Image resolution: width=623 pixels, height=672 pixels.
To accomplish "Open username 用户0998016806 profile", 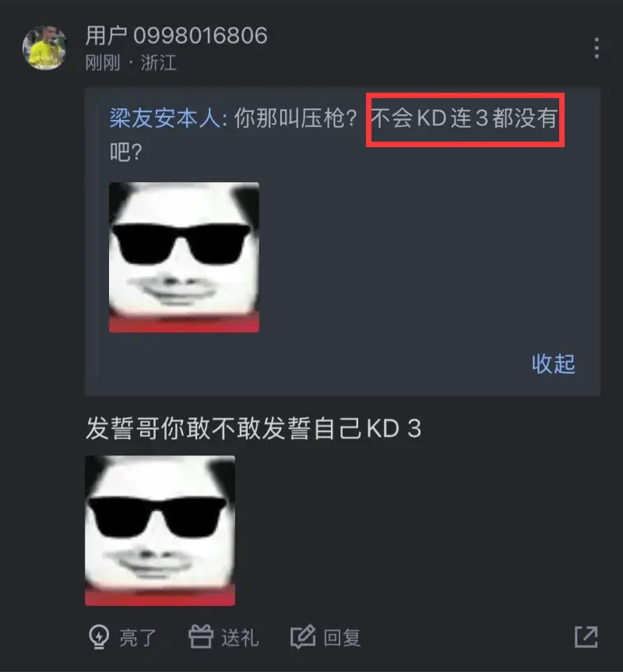I will tap(176, 35).
